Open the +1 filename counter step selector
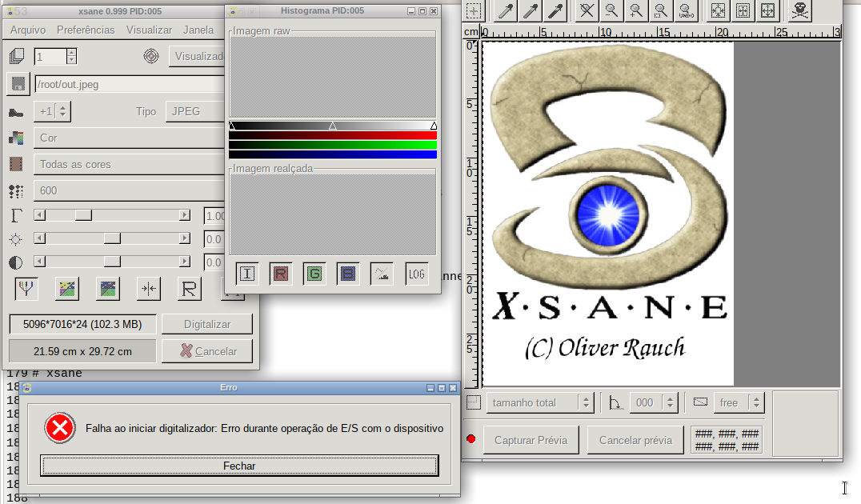The width and height of the screenshot is (861, 504). [x=52, y=111]
